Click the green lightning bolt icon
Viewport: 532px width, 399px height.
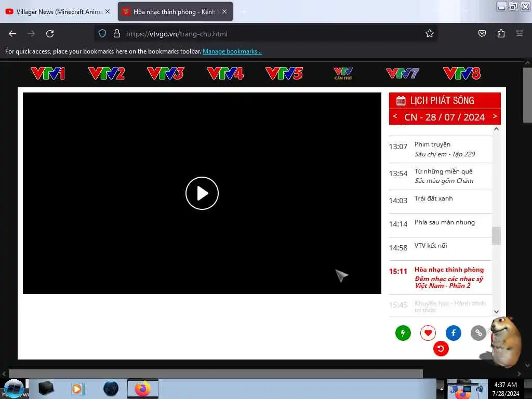pyautogui.click(x=403, y=333)
